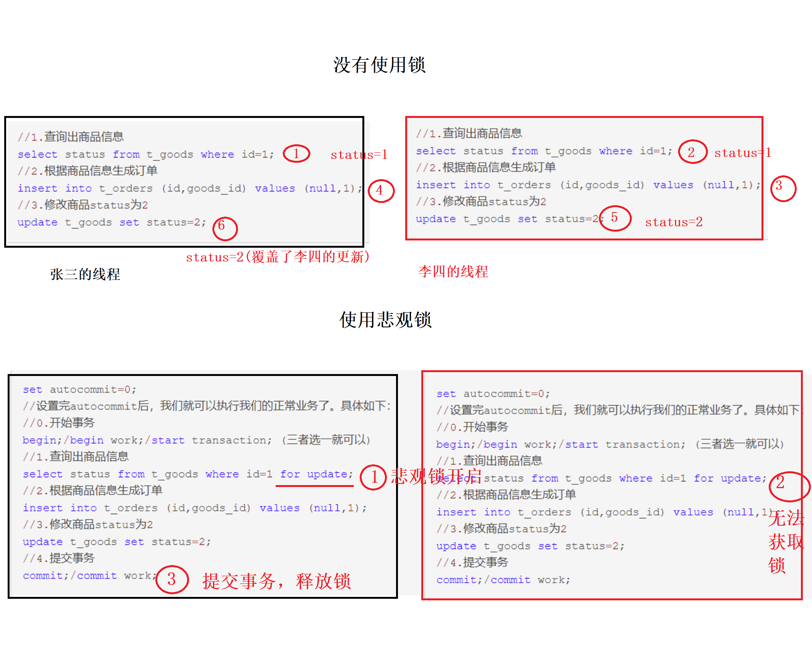Image resolution: width=812 pixels, height=670 pixels.
Task: Click //2.根据商品信息生成订单 comment in red pessimistic-lock box
Action: 506,494
